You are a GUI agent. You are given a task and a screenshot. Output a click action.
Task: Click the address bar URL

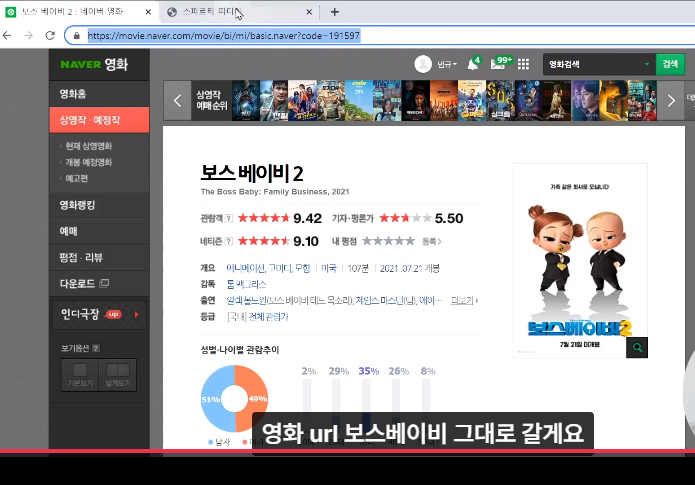224,35
